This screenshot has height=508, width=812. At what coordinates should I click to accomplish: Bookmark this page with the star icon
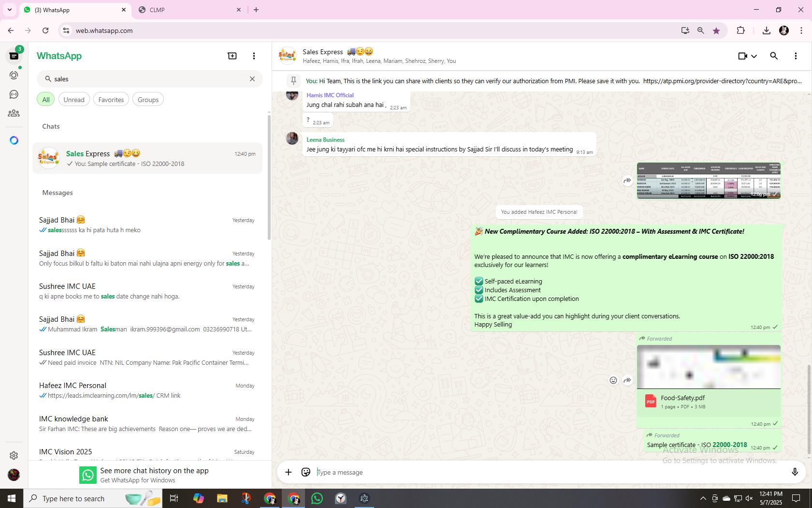click(716, 30)
